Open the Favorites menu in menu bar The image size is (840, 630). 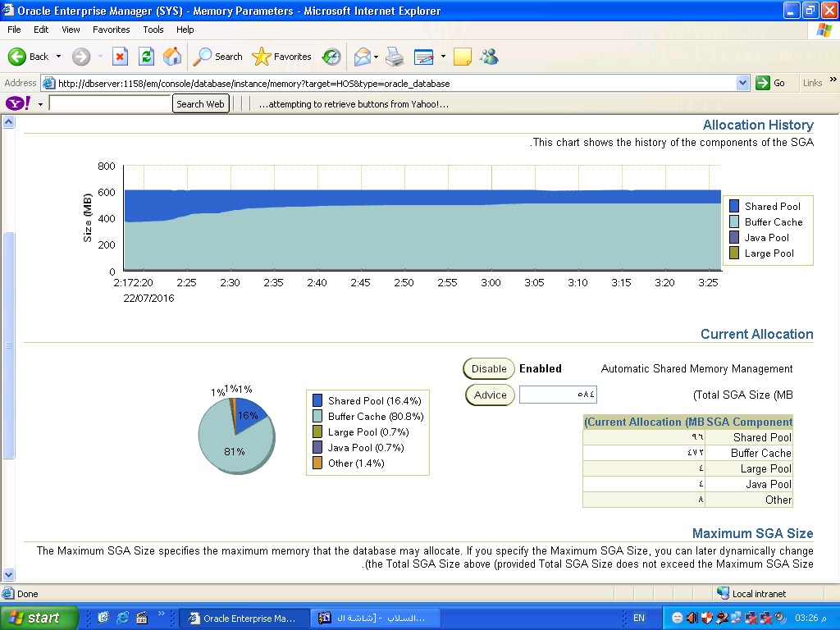coord(111,30)
